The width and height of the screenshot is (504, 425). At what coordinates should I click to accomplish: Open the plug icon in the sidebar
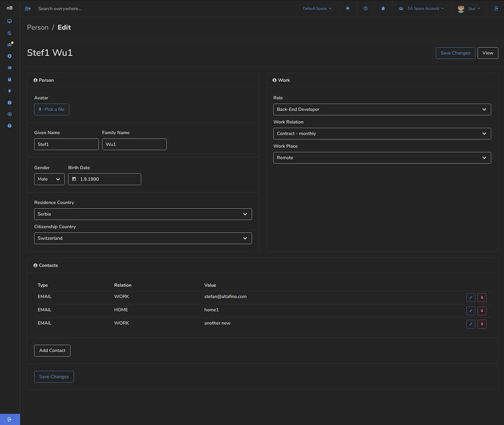click(x=10, y=91)
